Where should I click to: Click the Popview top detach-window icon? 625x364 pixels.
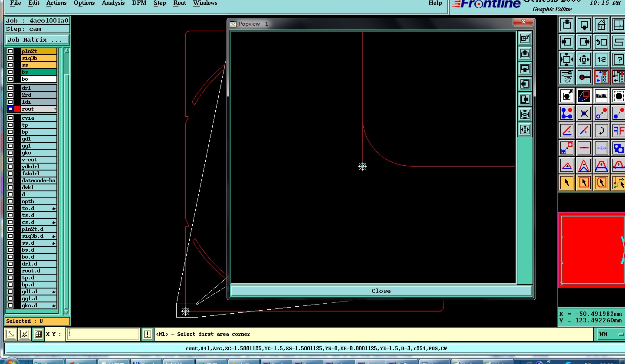(x=525, y=38)
